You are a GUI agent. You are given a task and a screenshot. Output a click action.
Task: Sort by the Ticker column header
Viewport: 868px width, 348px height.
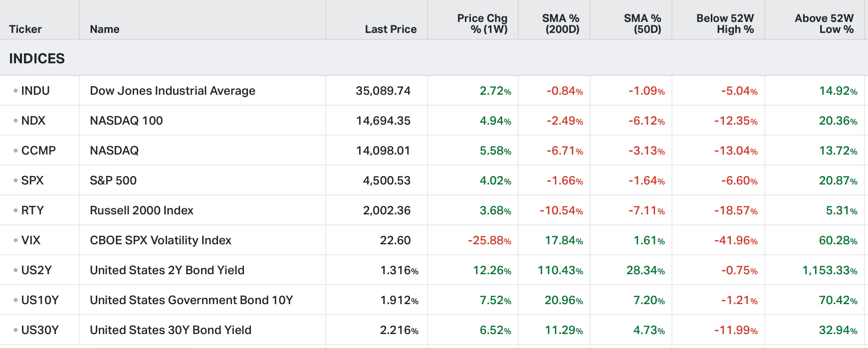[25, 29]
